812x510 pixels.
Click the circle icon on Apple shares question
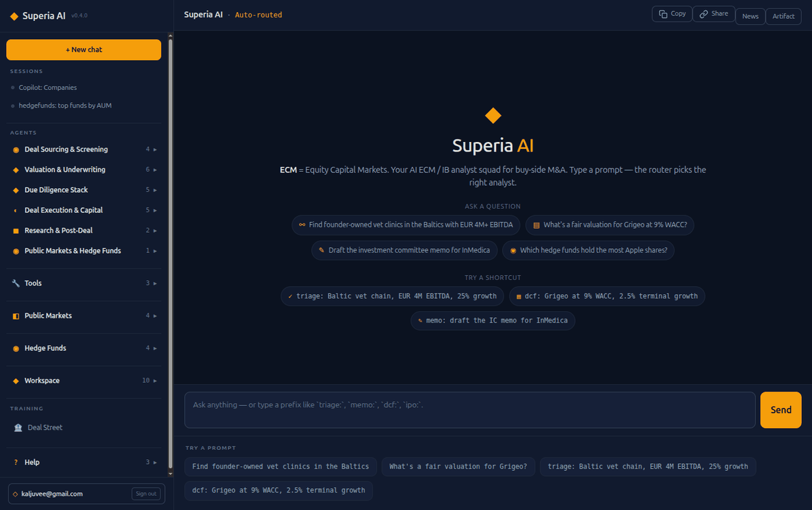coord(513,250)
